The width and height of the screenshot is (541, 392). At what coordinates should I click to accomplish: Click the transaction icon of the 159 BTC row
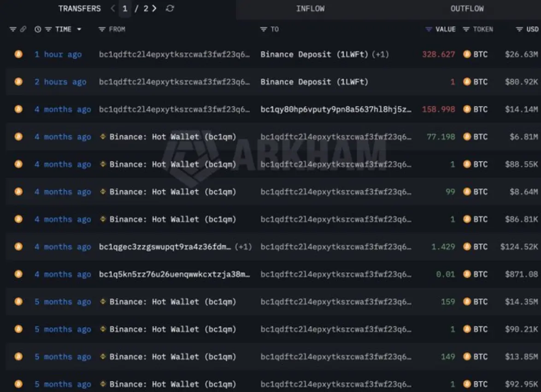pyautogui.click(x=18, y=302)
